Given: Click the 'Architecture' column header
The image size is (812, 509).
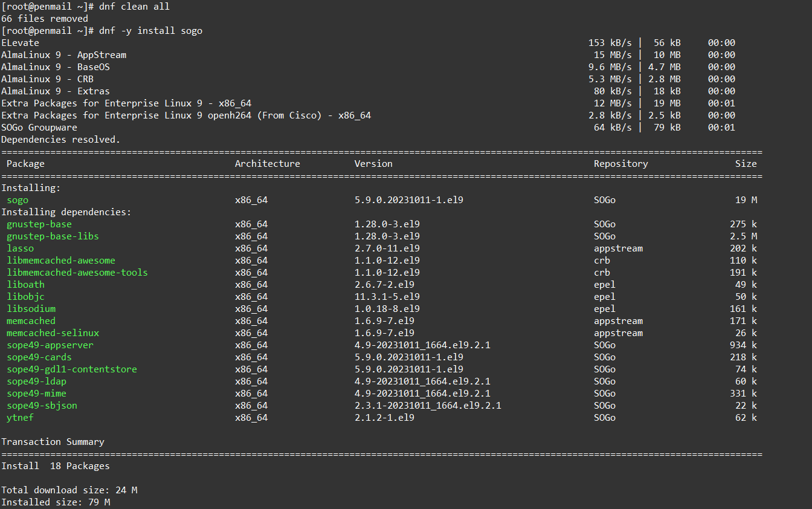Looking at the screenshot, I should (x=267, y=164).
